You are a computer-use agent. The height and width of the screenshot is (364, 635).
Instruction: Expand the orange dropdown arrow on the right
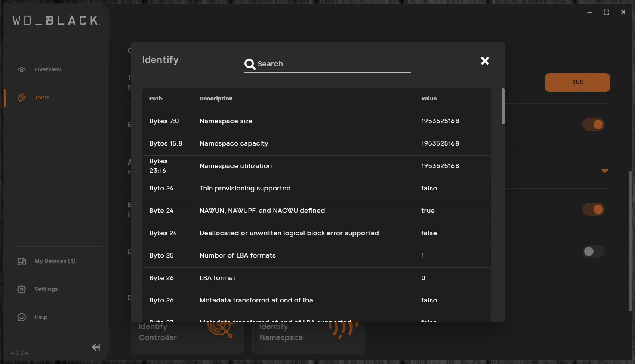605,171
